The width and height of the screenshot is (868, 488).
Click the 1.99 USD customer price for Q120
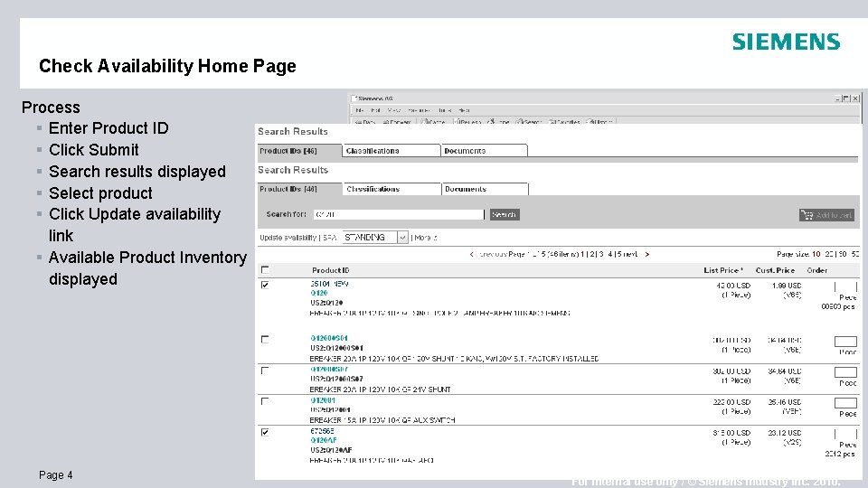pos(787,286)
